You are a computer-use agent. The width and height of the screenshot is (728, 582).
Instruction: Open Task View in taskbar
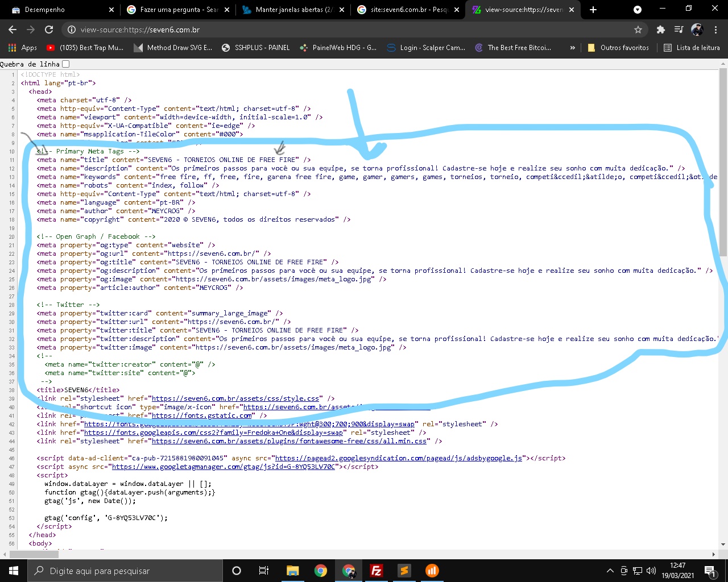click(263, 571)
